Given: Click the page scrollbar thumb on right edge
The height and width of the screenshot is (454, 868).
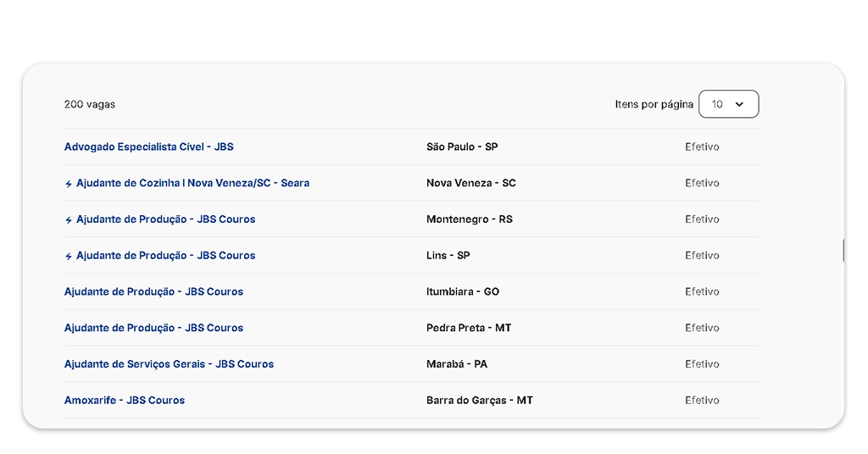Looking at the screenshot, I should (843, 251).
